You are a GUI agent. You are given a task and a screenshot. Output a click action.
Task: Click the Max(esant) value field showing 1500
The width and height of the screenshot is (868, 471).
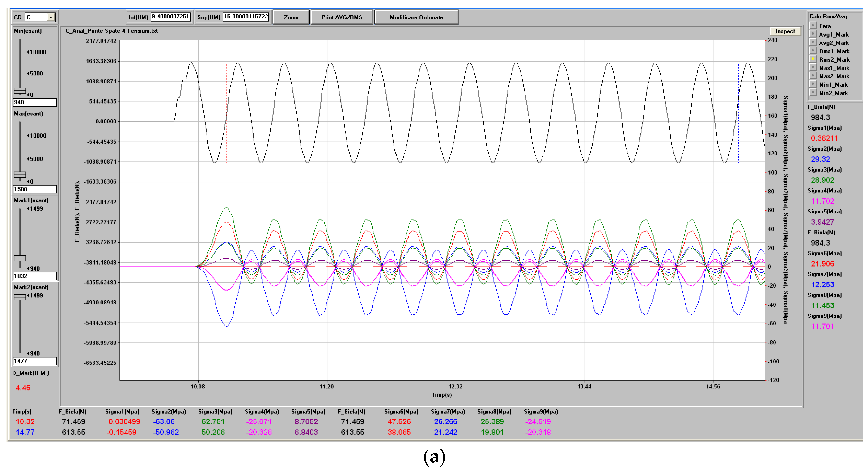coord(35,189)
